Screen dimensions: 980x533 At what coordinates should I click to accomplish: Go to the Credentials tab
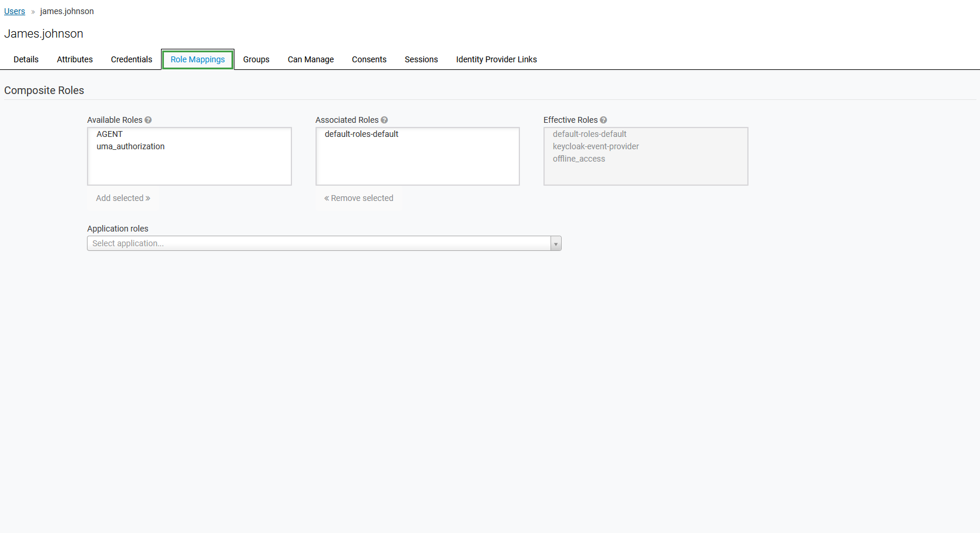coord(132,59)
